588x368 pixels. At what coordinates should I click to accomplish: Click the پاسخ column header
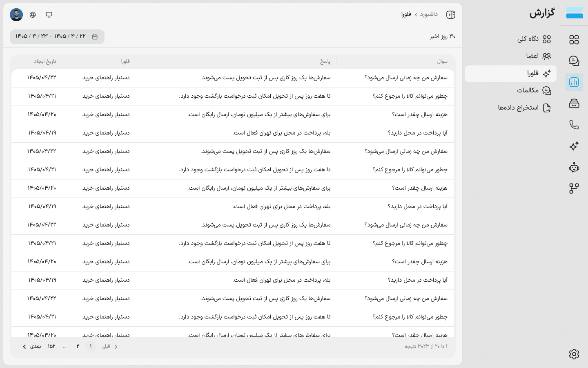point(325,61)
